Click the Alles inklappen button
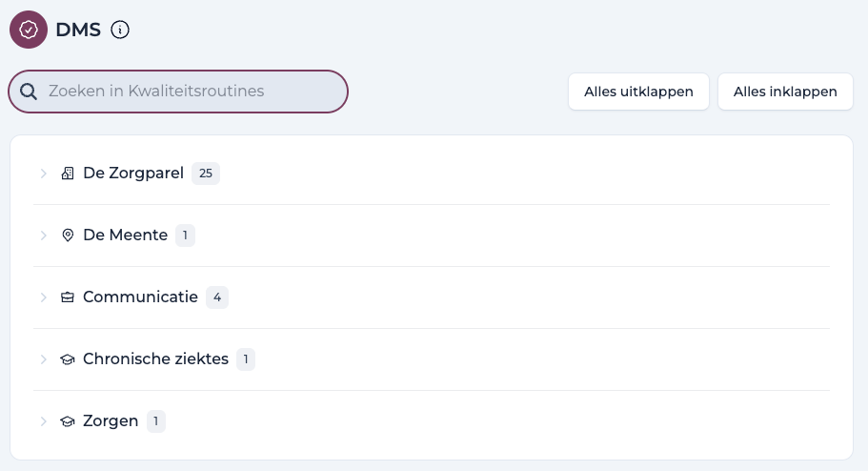The image size is (868, 471). point(785,92)
